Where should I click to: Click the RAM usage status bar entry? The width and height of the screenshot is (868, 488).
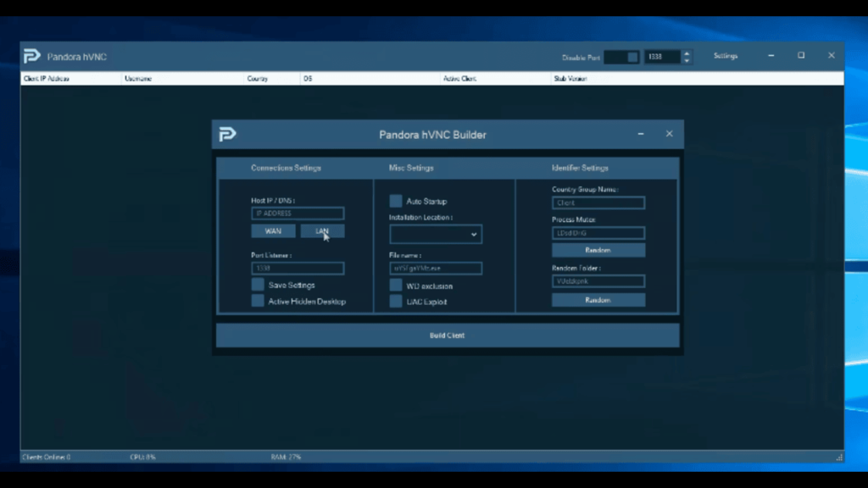(x=287, y=457)
